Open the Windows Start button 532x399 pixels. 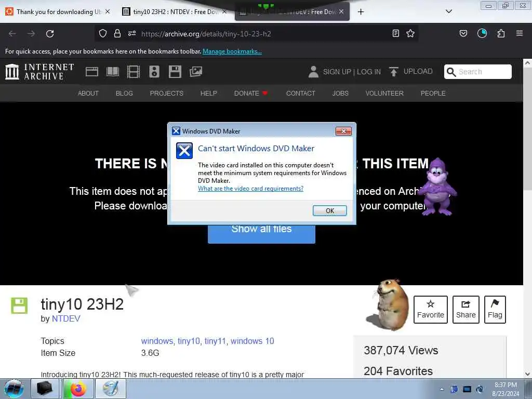(x=14, y=389)
